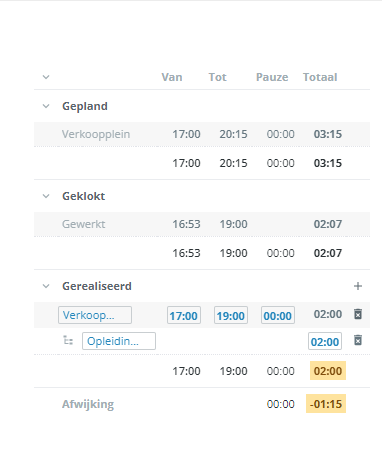Click the highlighted deviation value -01:15
The width and height of the screenshot is (382, 452).
tap(326, 404)
